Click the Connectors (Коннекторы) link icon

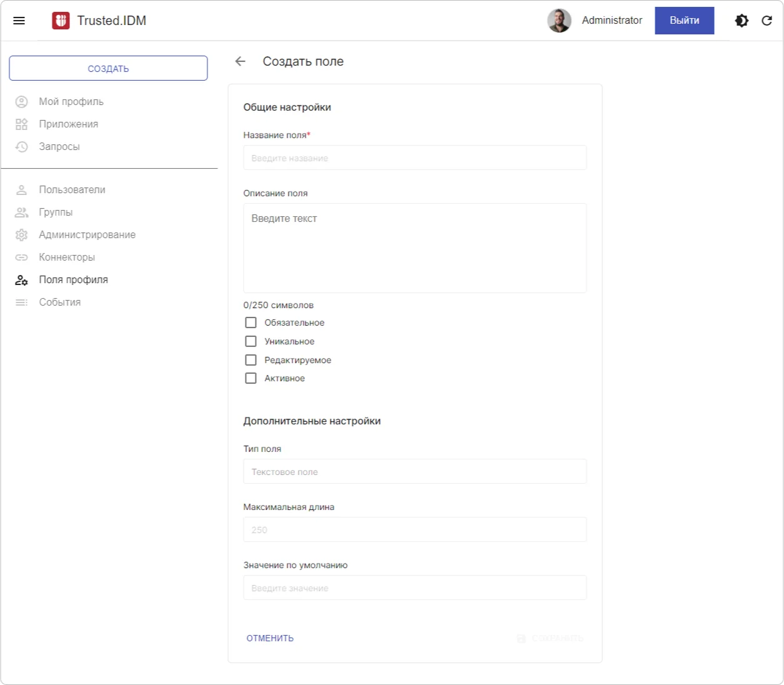[22, 257]
